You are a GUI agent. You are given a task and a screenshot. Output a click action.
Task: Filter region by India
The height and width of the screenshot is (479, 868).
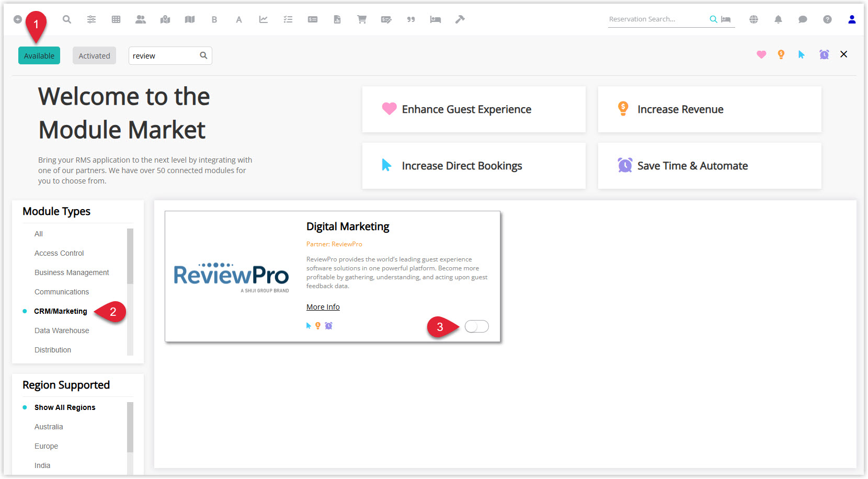[42, 465]
